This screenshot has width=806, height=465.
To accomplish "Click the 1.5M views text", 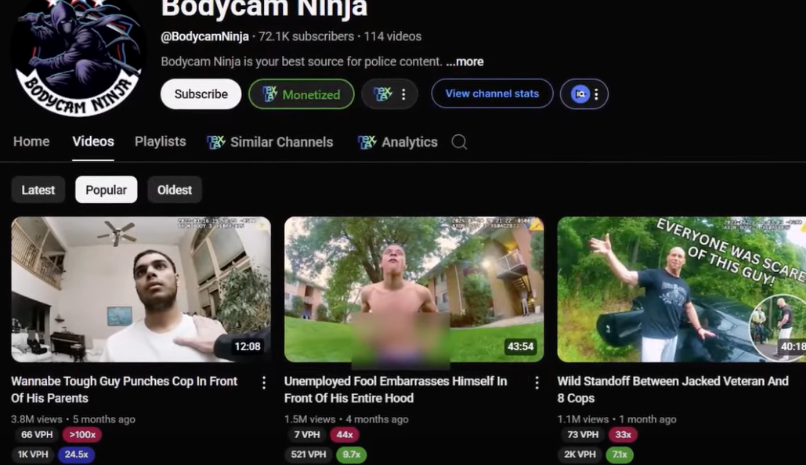I will 309,419.
